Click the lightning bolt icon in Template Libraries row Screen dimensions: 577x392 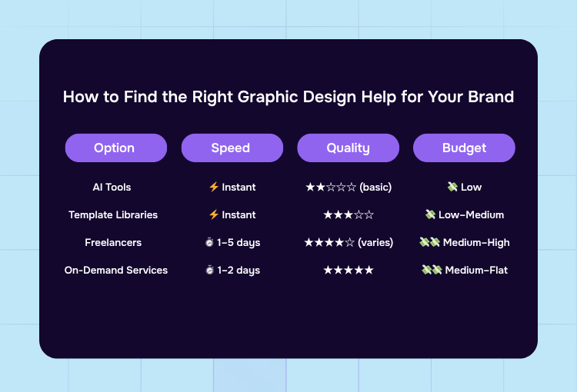tap(214, 214)
